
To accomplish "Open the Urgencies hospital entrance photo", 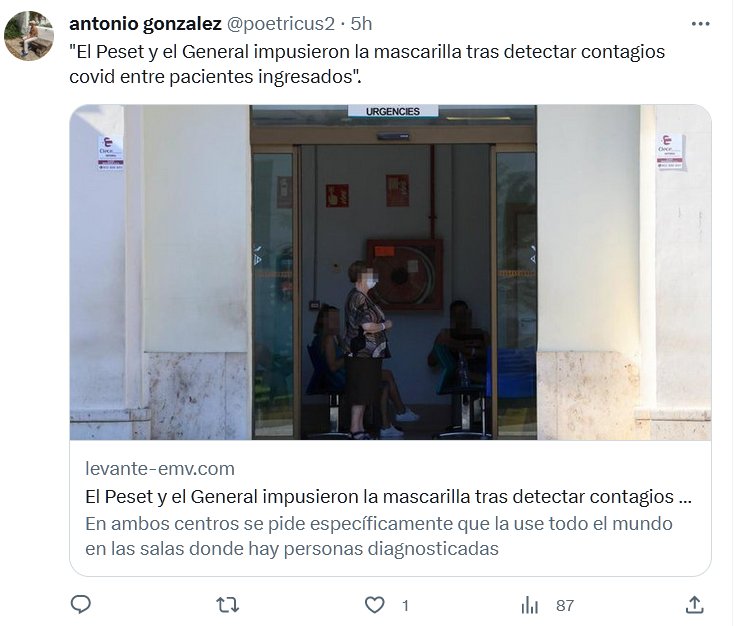I will coord(390,273).
